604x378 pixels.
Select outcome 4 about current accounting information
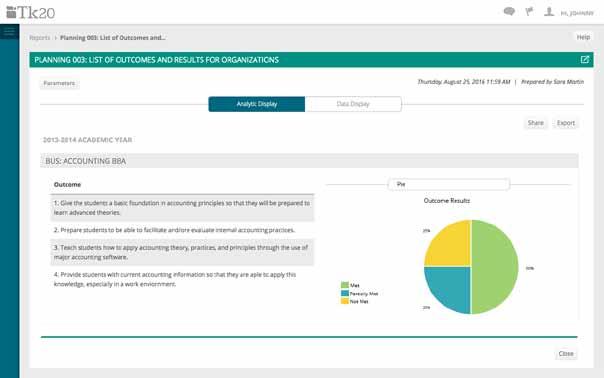pyautogui.click(x=182, y=279)
